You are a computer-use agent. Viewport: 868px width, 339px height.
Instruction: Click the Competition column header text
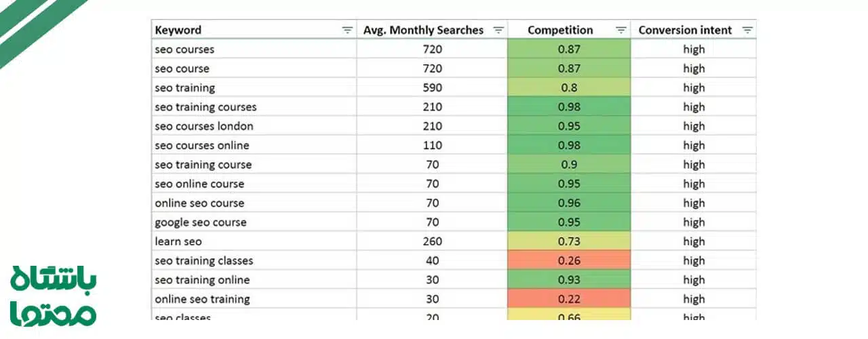pos(560,30)
